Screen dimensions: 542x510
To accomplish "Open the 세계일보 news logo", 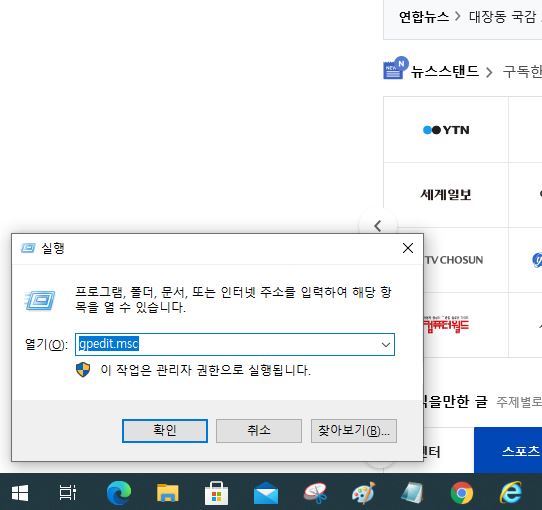I will (x=446, y=195).
